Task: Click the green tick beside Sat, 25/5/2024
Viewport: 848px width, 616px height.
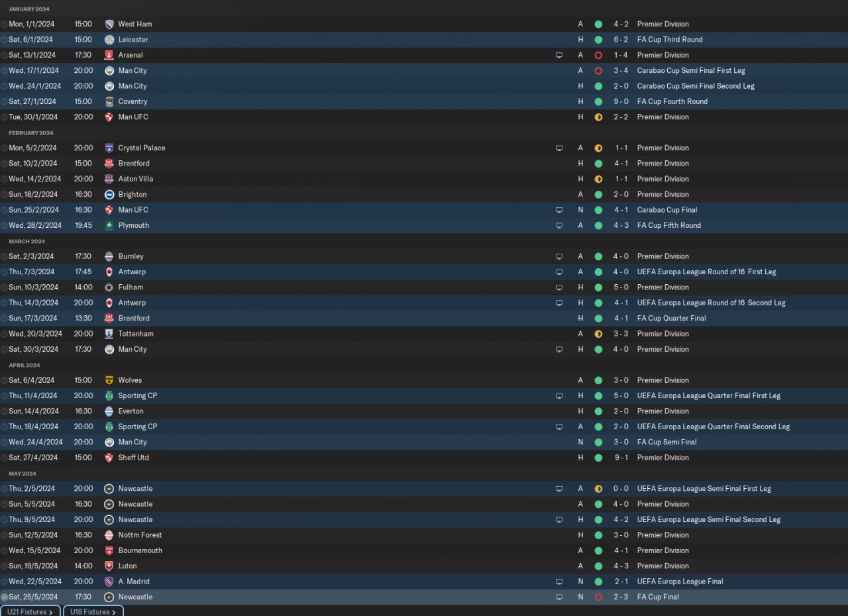Action: [4, 597]
